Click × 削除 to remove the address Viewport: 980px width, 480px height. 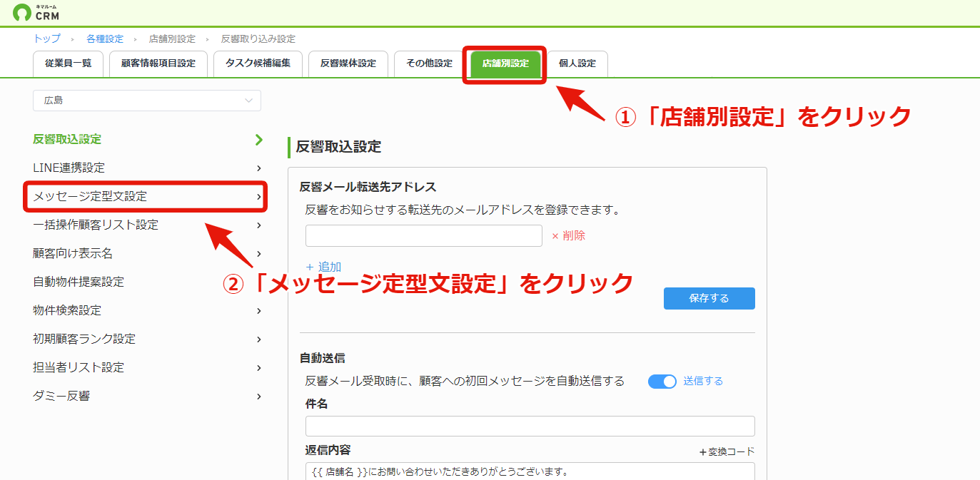(568, 235)
